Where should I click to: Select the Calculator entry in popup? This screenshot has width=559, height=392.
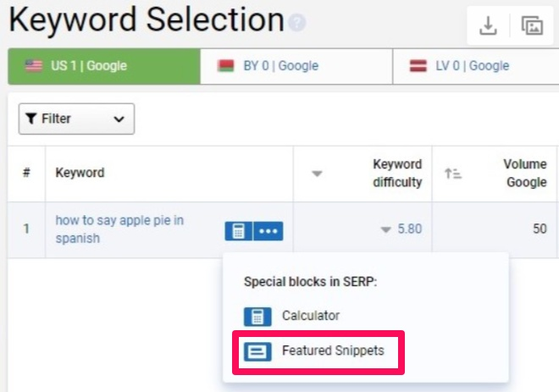[x=311, y=316]
